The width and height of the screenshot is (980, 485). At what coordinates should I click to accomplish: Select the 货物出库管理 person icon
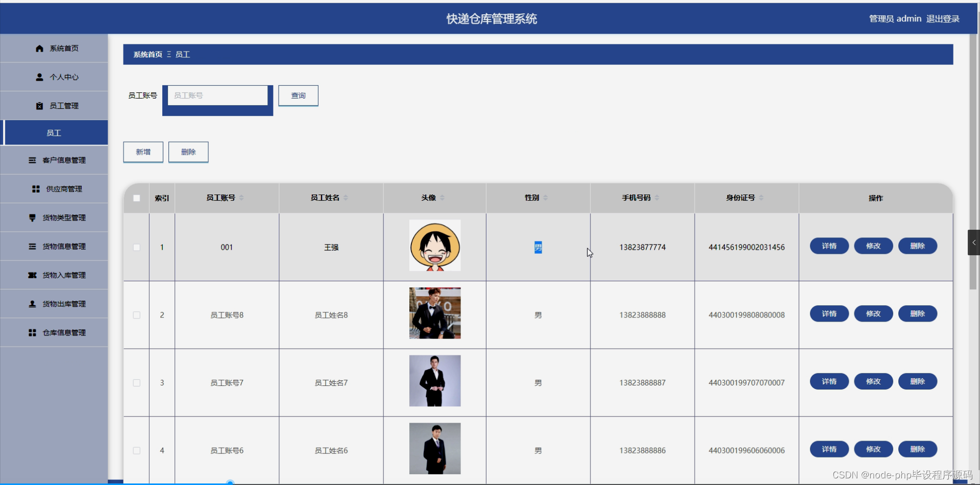point(32,303)
